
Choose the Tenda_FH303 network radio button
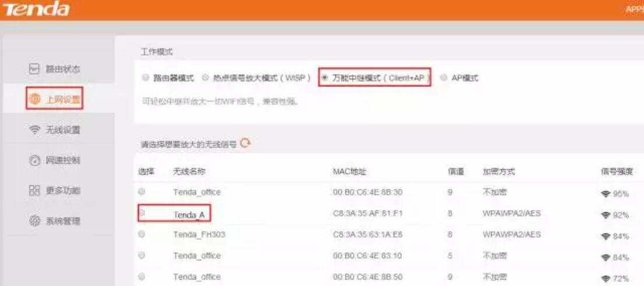point(142,234)
